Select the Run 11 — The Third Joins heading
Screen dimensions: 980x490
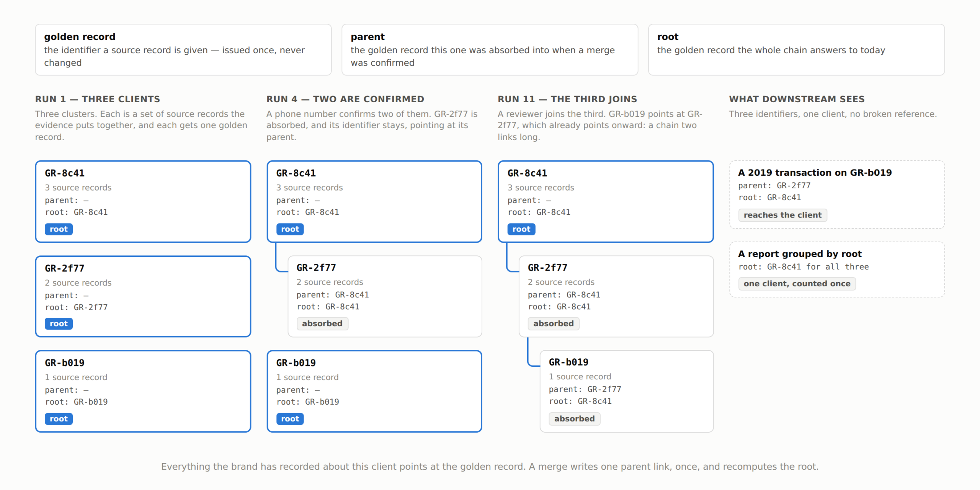[x=567, y=99]
